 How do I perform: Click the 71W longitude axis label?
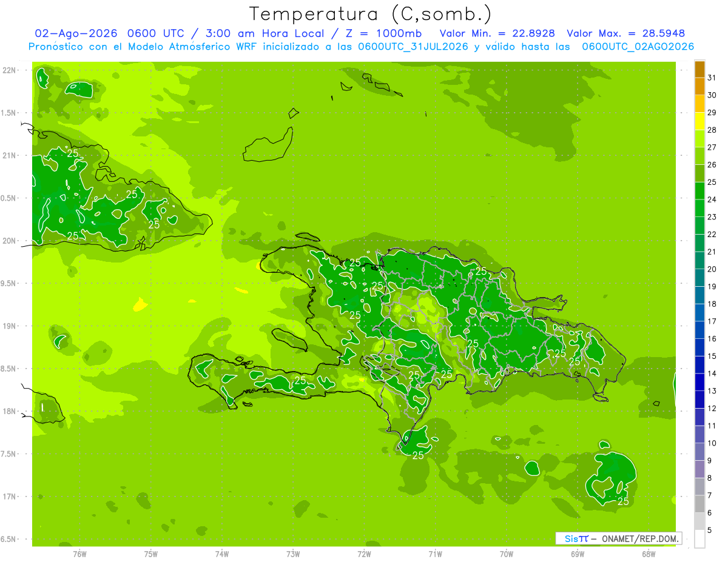pyautogui.click(x=435, y=554)
